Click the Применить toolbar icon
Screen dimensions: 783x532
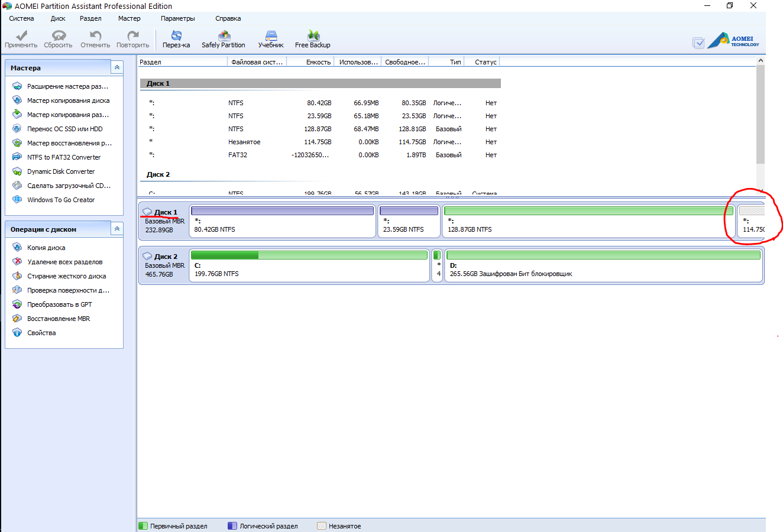pos(21,39)
